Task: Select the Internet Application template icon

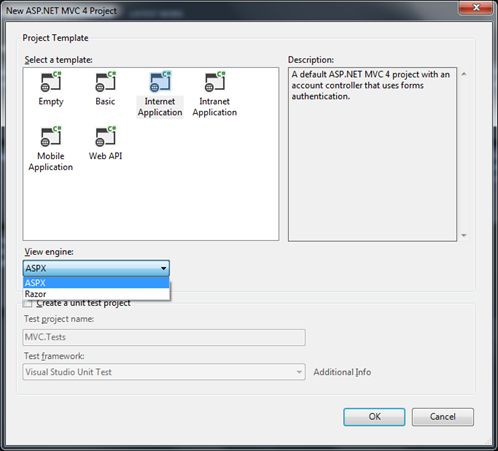Action: pyautogui.click(x=160, y=82)
